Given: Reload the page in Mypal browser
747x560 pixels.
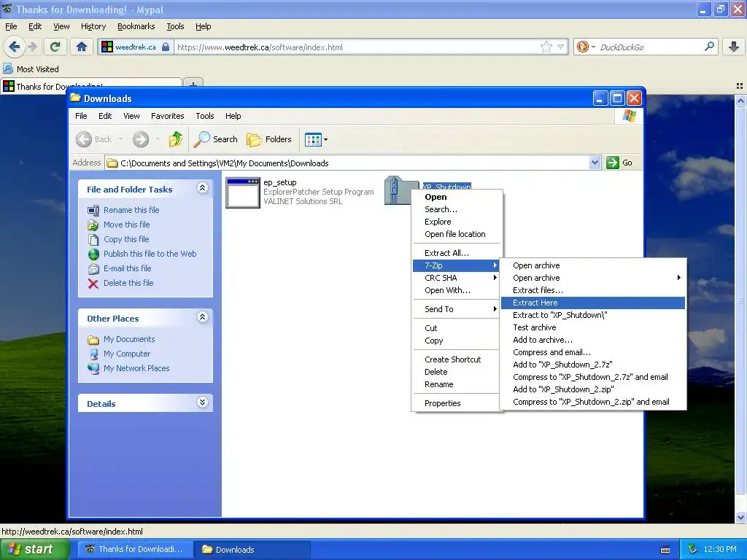Looking at the screenshot, I should (55, 47).
